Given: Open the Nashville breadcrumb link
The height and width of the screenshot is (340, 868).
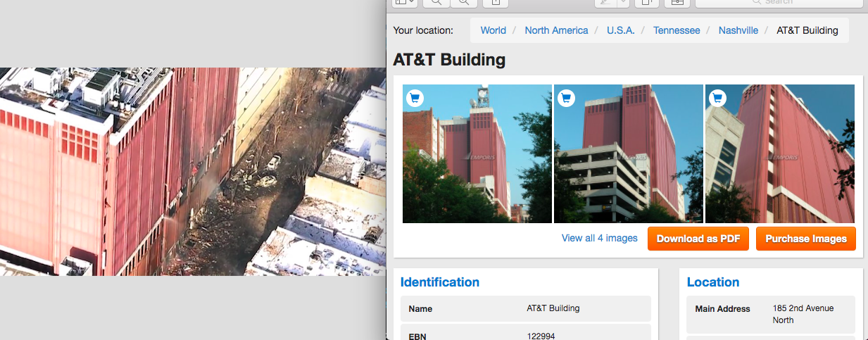Looking at the screenshot, I should tap(738, 30).
